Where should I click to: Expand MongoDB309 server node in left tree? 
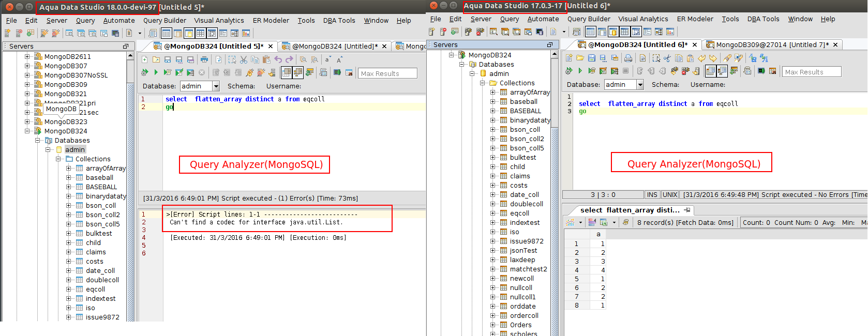point(27,85)
